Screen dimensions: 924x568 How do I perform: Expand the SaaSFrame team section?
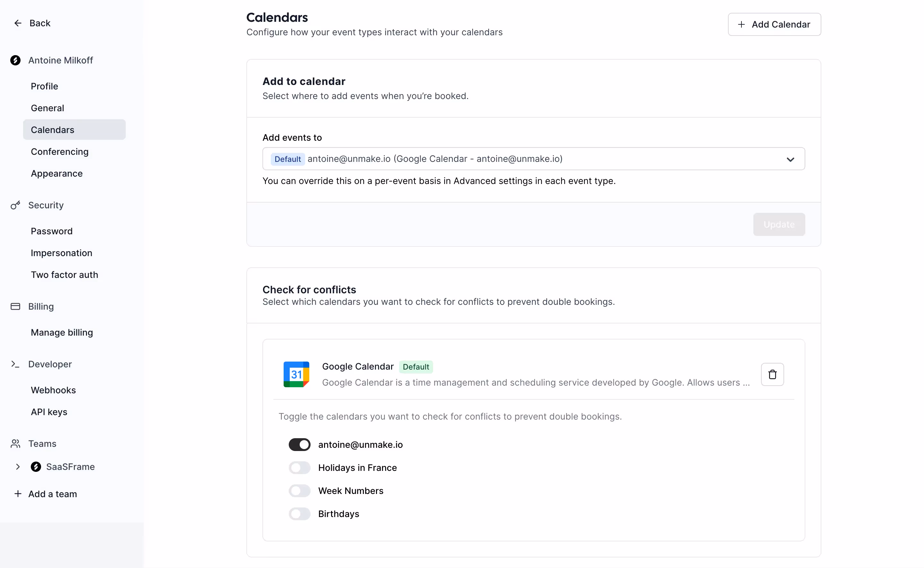pos(18,467)
